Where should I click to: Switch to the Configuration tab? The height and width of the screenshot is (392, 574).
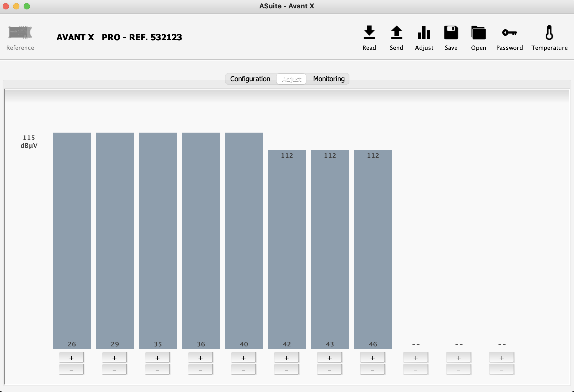click(x=250, y=79)
